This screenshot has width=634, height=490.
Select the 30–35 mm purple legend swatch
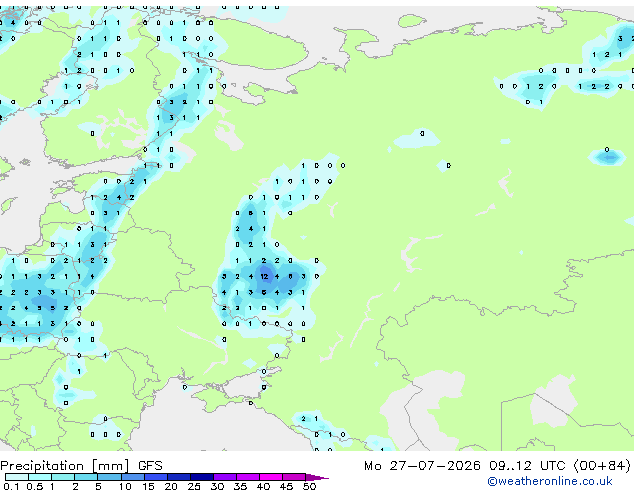225,477
